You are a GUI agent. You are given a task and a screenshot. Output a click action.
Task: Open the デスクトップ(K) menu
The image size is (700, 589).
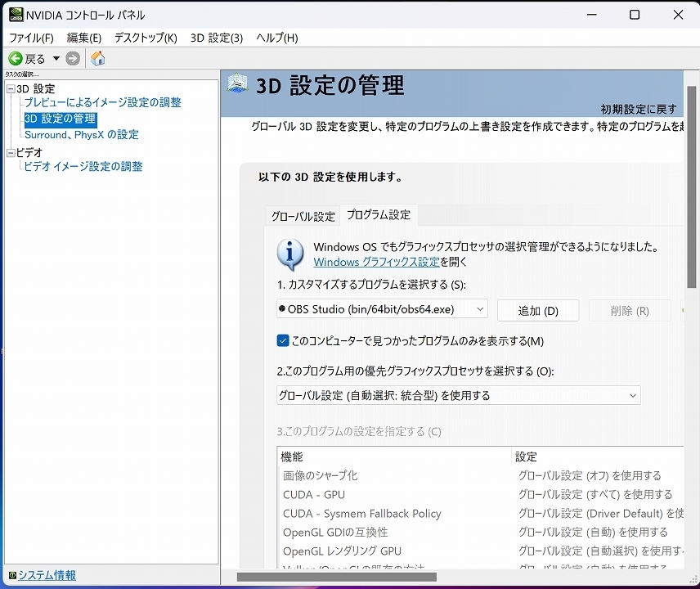click(146, 38)
